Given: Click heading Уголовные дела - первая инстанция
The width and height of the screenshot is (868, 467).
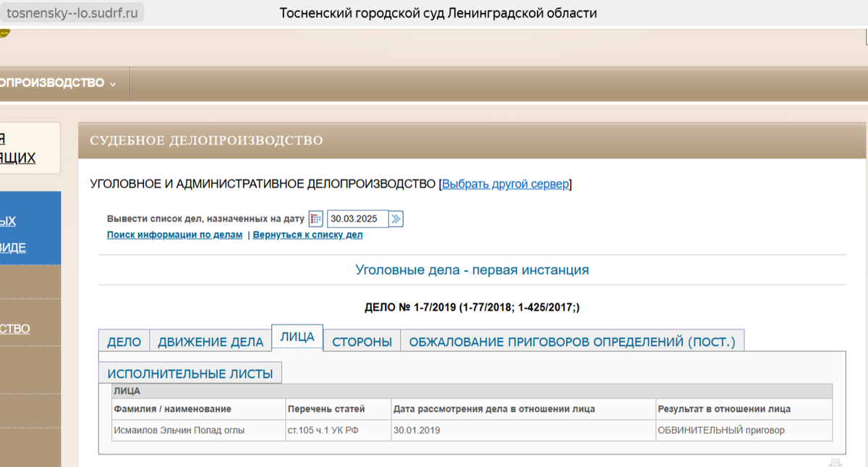Looking at the screenshot, I should tap(472, 270).
